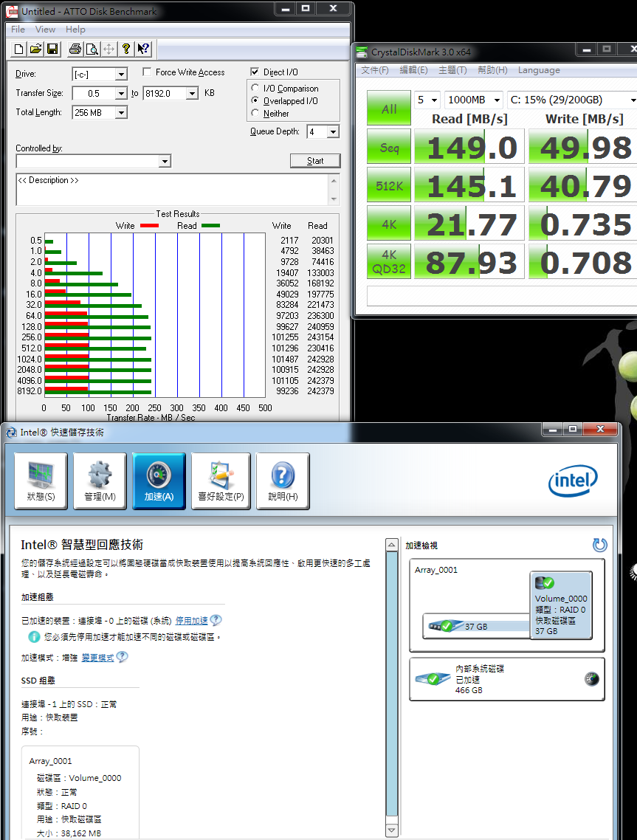This screenshot has width=637, height=840.
Task: Open the View menu in ATTO
Action: point(45,30)
